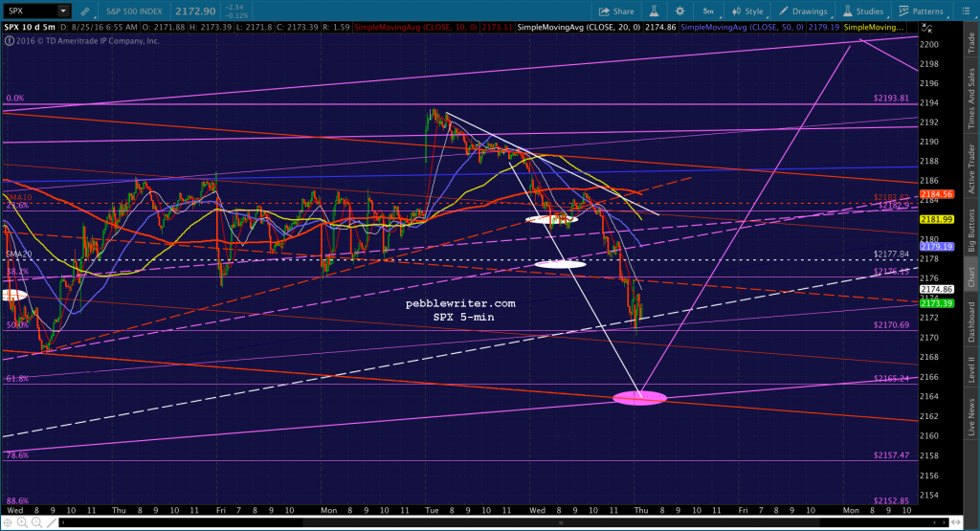Open the Patterns menu

pyautogui.click(x=922, y=11)
